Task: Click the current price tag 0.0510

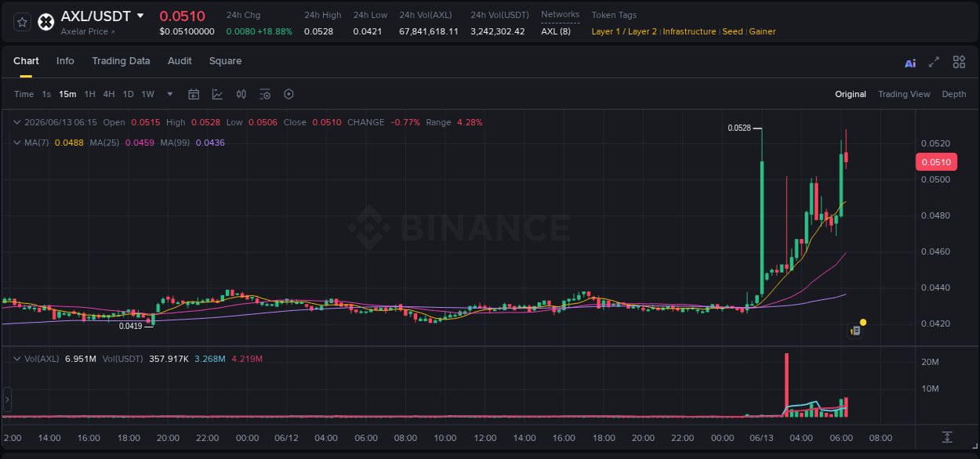Action: click(x=935, y=162)
